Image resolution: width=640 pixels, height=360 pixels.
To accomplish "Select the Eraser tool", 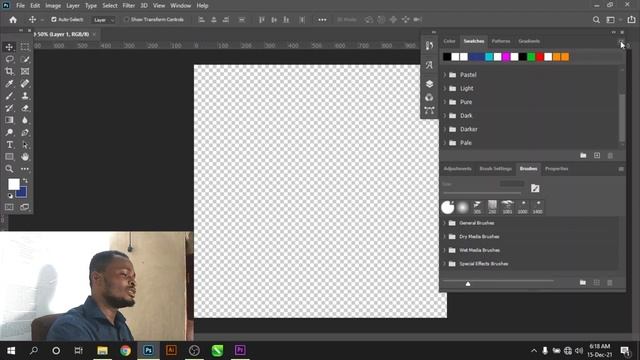I will [25, 108].
